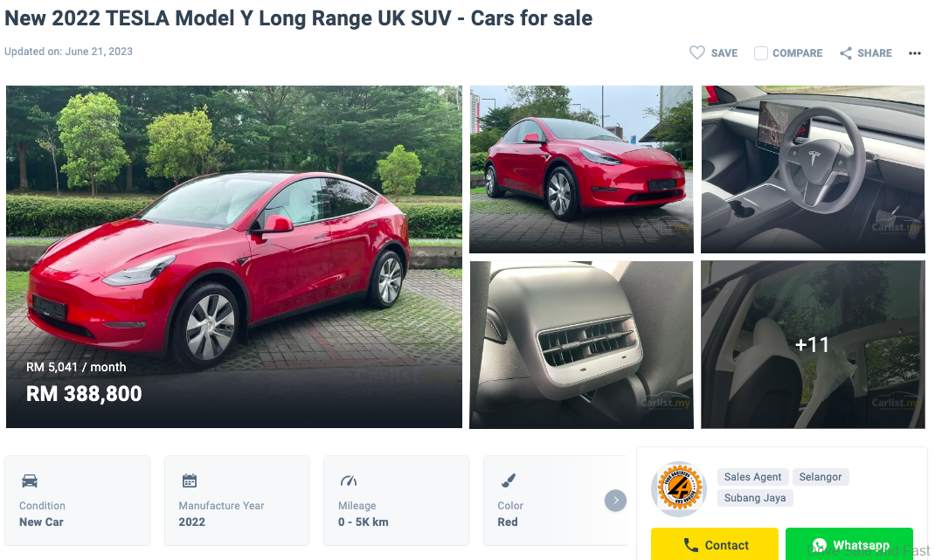Select the Subang Jaya location tag

[x=755, y=498]
